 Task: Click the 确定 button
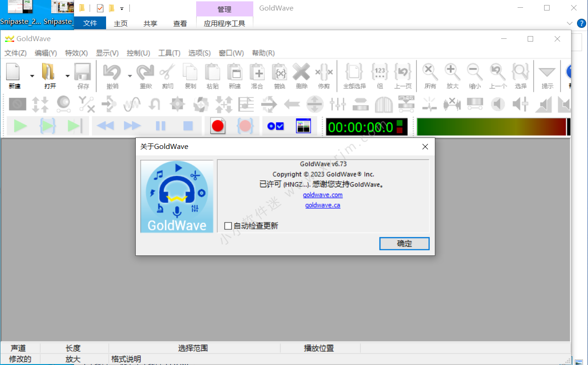tap(404, 243)
